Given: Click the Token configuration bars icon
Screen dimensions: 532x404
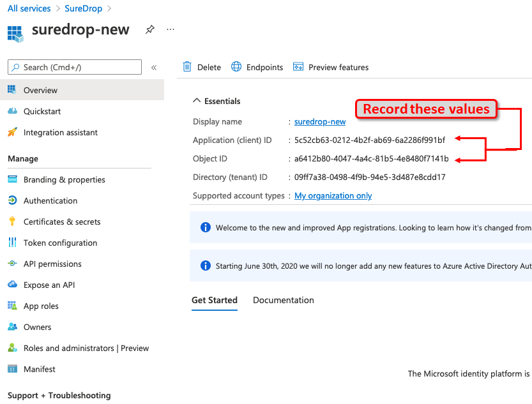Looking at the screenshot, I should pyautogui.click(x=12, y=243).
